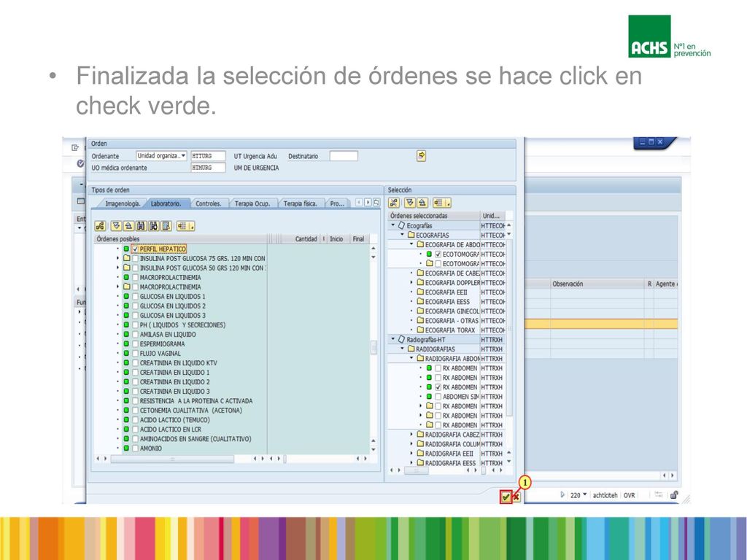Viewport: 747px width, 560px height.
Task: Click the Órdenes posibles column header
Action: click(181, 239)
